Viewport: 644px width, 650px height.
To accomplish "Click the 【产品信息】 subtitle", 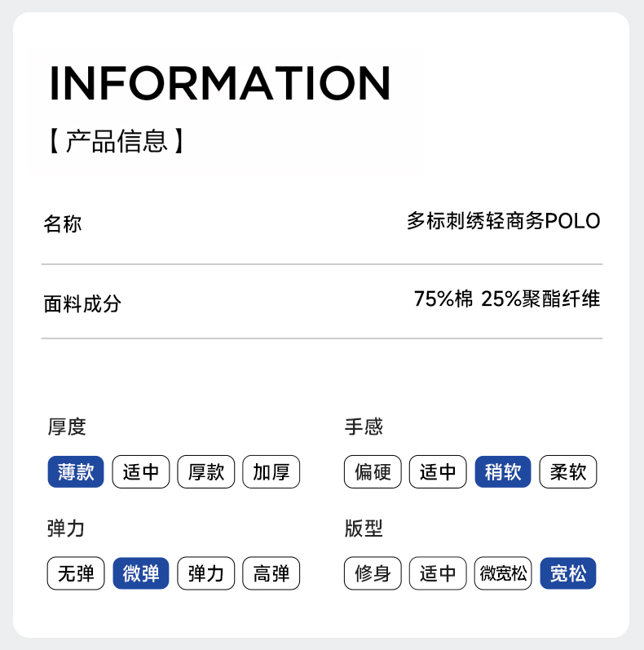I will [x=117, y=140].
